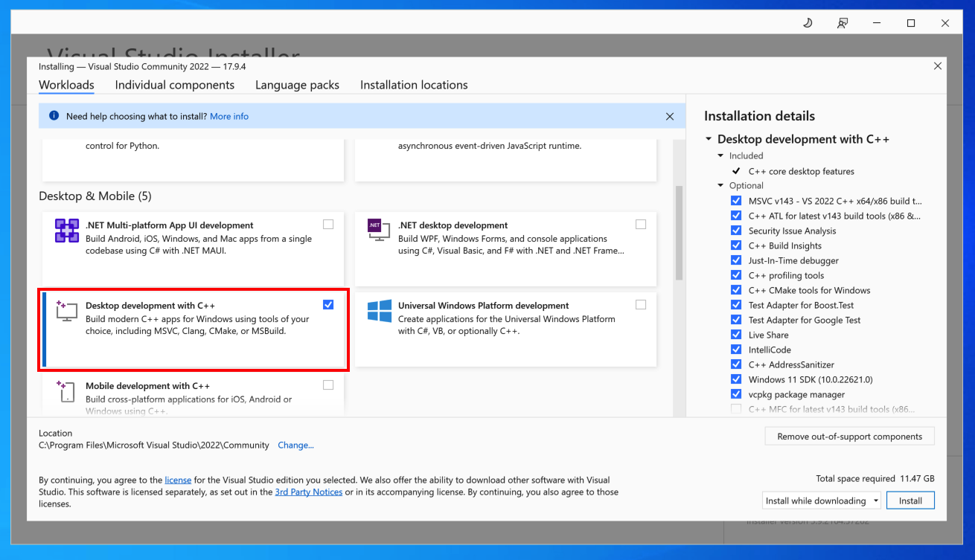Click the workloads list vertical scrollbar
This screenshot has height=560, width=975.
679,233
